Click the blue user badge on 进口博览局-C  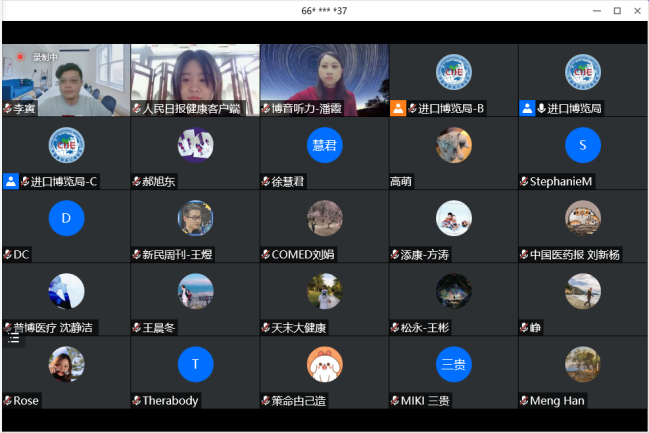[11, 181]
